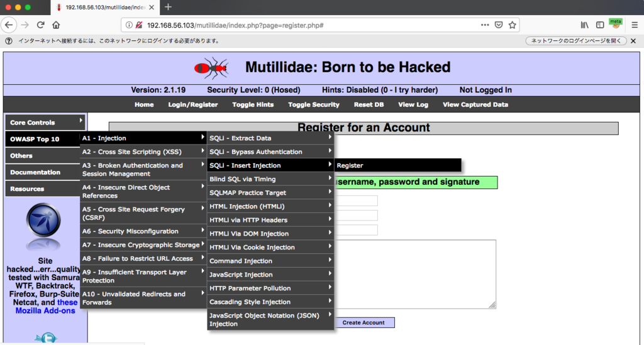Expand A2 - Cross Site Scripting (XSS)
This screenshot has height=345, width=644.
pyautogui.click(x=143, y=152)
